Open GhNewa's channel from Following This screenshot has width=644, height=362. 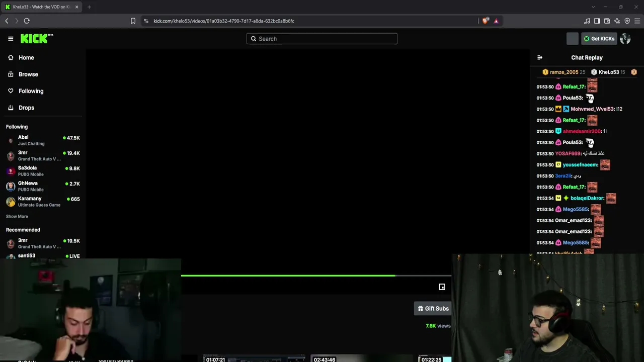(x=43, y=187)
